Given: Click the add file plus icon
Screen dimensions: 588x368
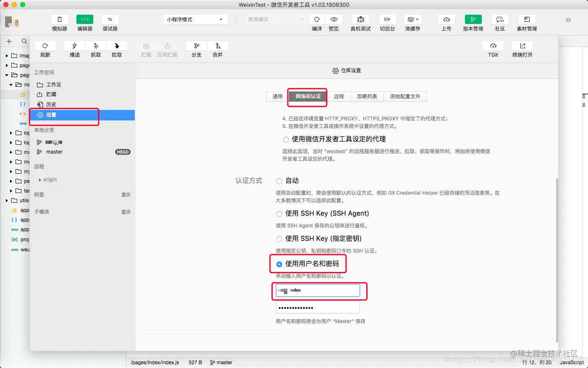Looking at the screenshot, I should coord(9,41).
